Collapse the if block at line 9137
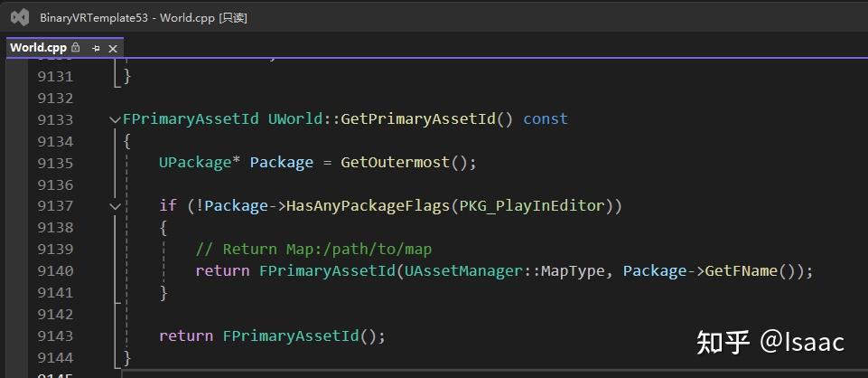This screenshot has height=378, width=868. (x=114, y=206)
